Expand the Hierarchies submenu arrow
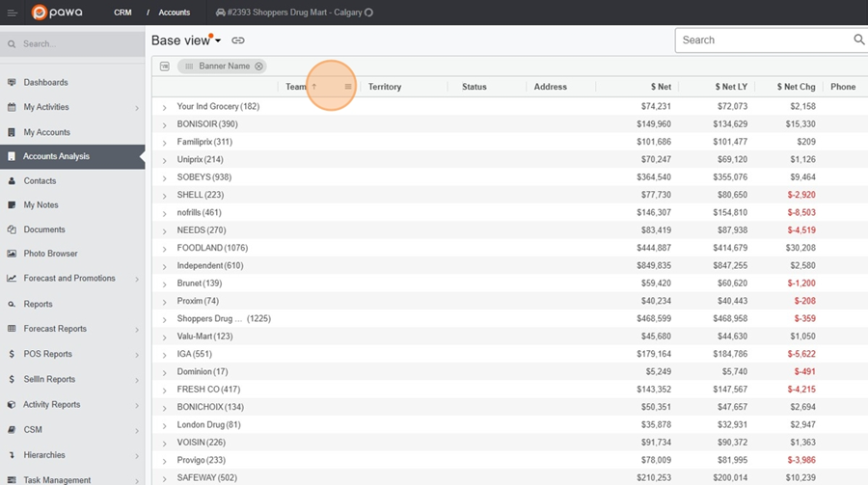The image size is (868, 485). [137, 456]
